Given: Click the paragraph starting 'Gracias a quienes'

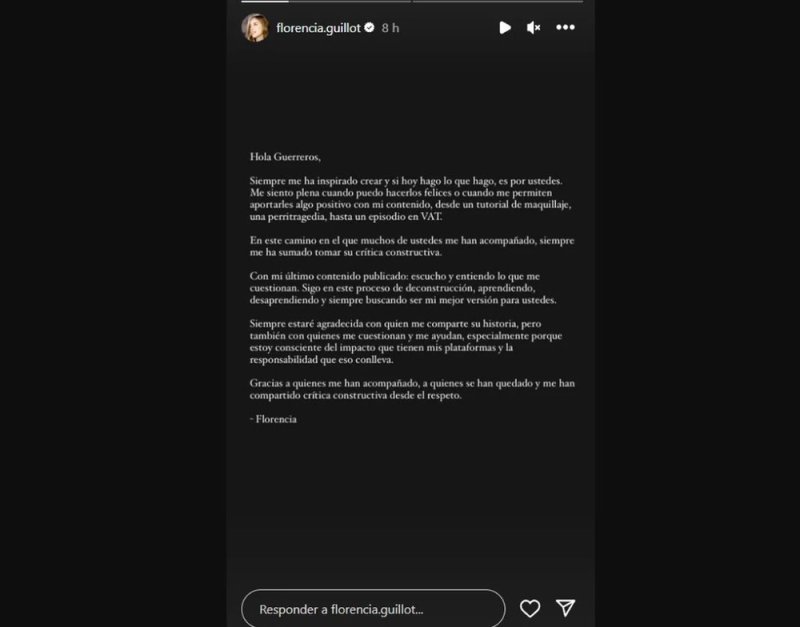Looking at the screenshot, I should click(412, 389).
